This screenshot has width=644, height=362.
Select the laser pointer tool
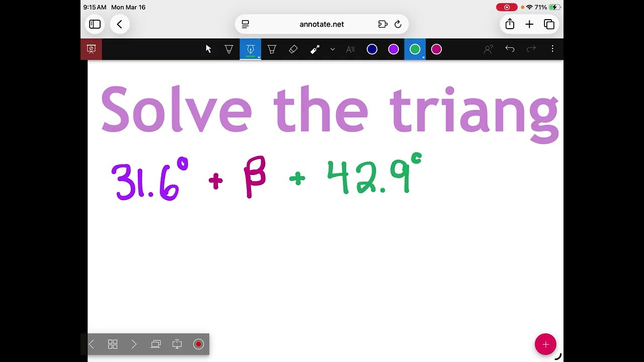pyautogui.click(x=315, y=49)
